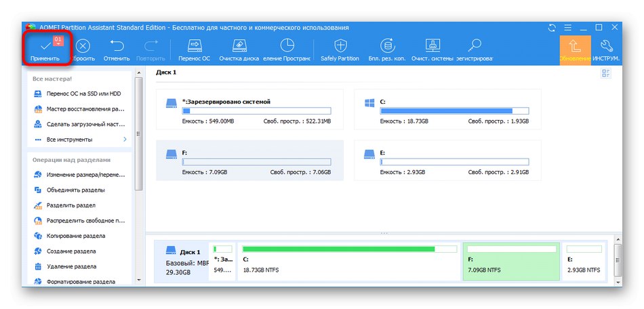
Task: Launch the Очистка диска tool
Action: tap(239, 49)
